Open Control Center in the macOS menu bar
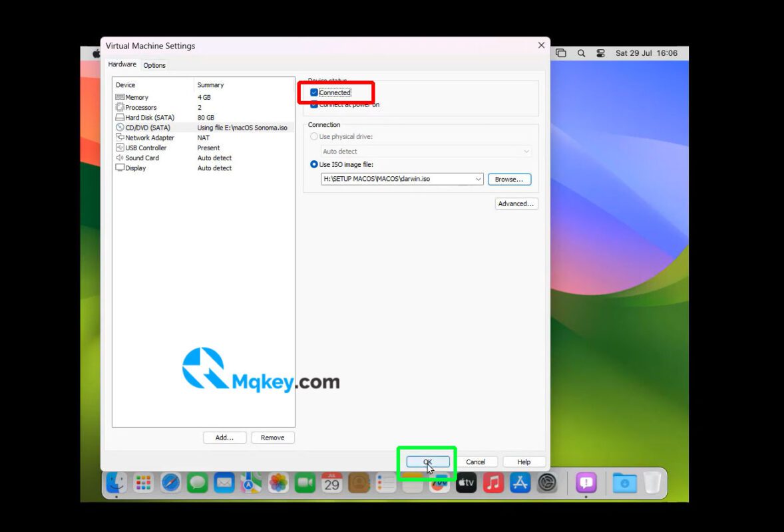The image size is (784, 532). coord(600,53)
